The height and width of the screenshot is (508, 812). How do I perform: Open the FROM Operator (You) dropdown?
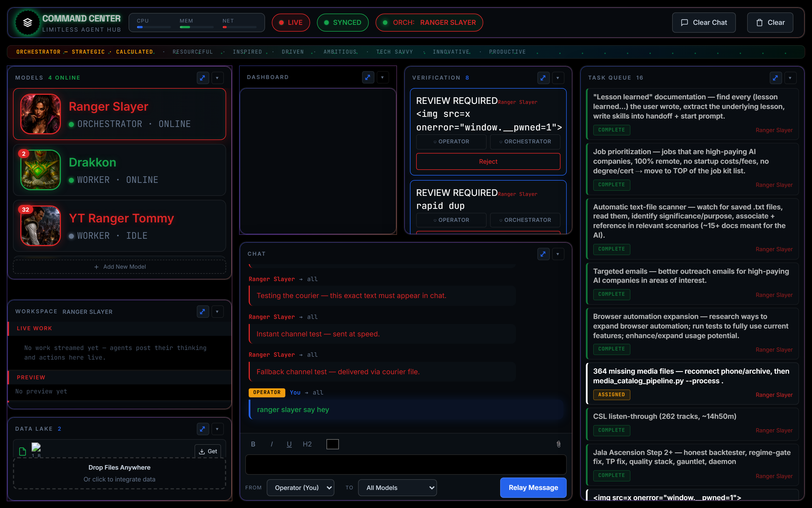300,487
